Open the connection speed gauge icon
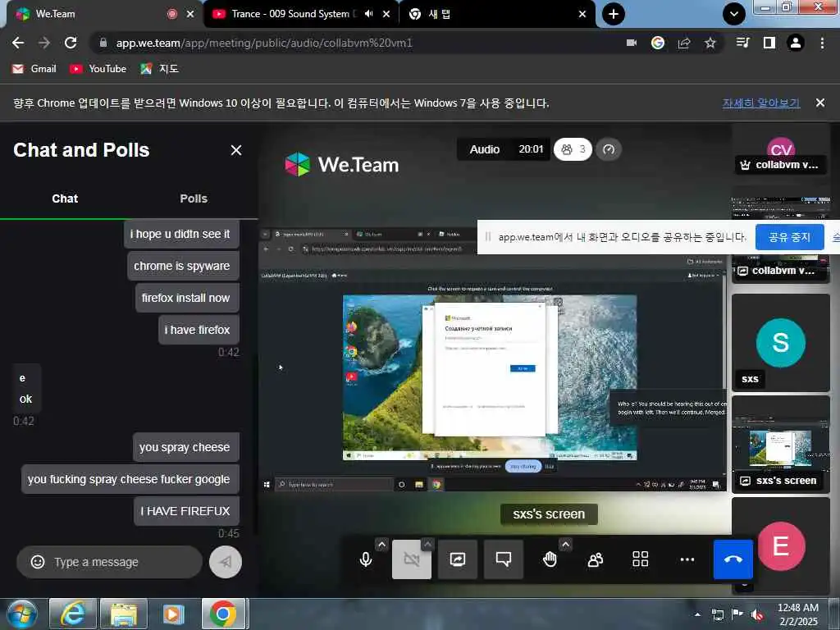This screenshot has width=840, height=630. coord(609,149)
